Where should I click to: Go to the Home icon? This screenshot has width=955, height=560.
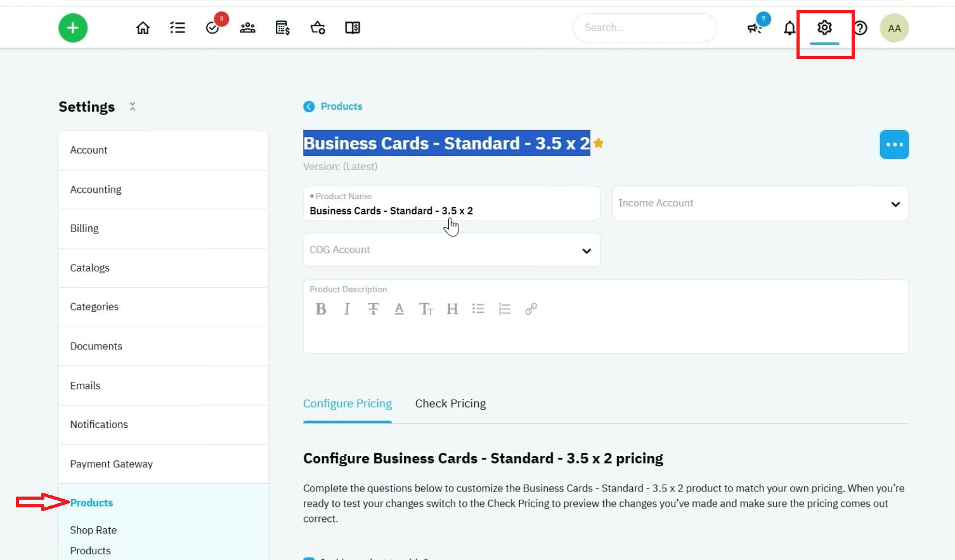point(143,28)
